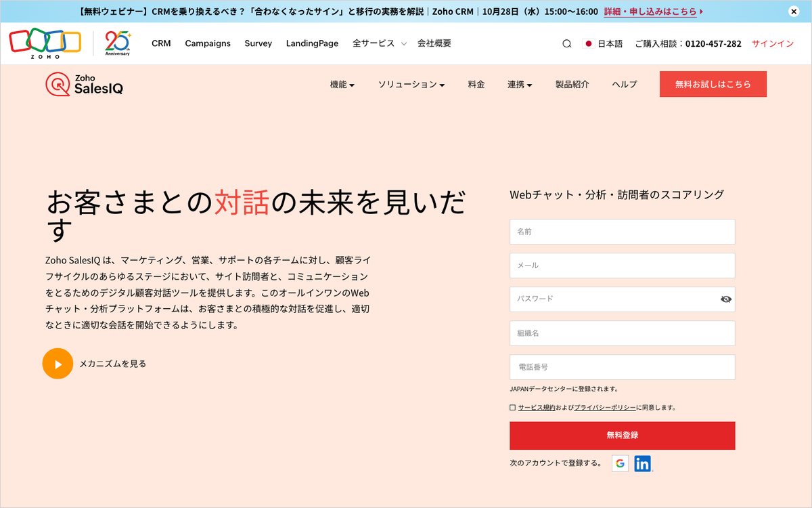Screen dimensions: 812x508
Task: Open the 機能 dropdown menu
Action: pyautogui.click(x=342, y=85)
